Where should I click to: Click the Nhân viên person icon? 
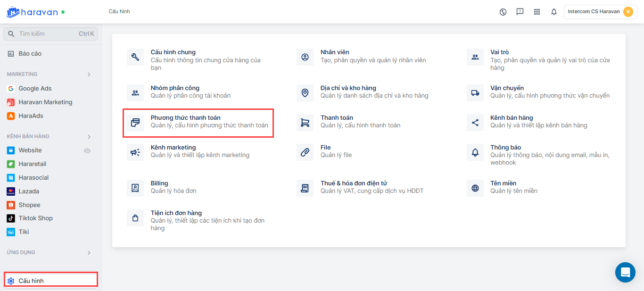click(x=305, y=57)
